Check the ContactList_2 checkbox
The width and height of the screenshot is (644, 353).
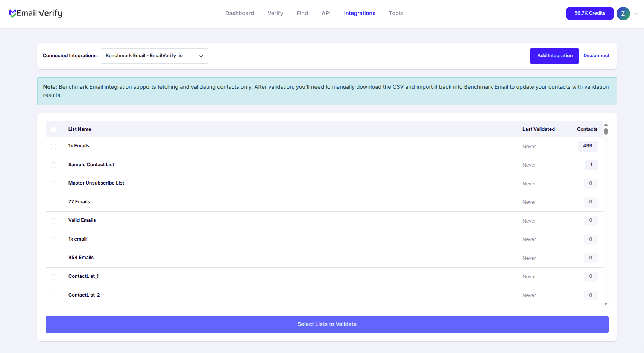[x=53, y=295]
